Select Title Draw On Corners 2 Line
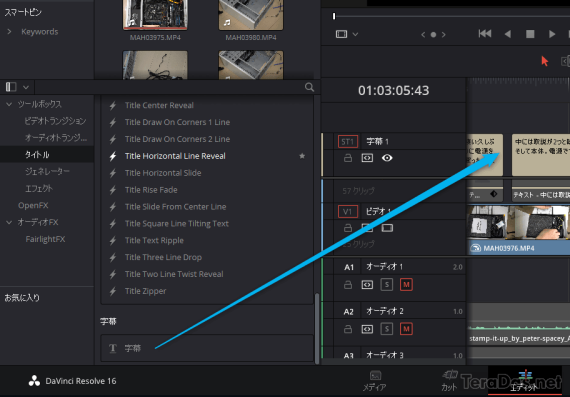This screenshot has width=570, height=397. tap(177, 139)
